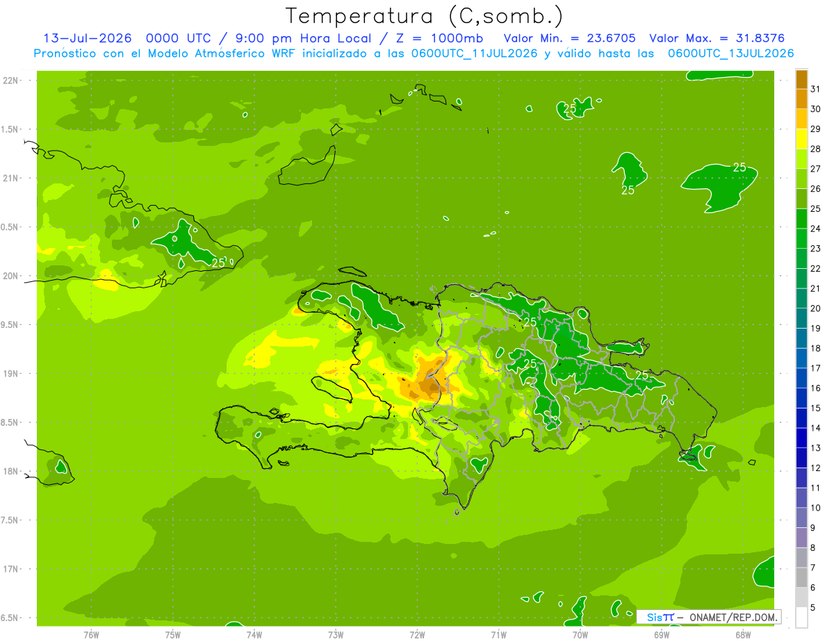Click the colorbar label "31"

pos(815,89)
